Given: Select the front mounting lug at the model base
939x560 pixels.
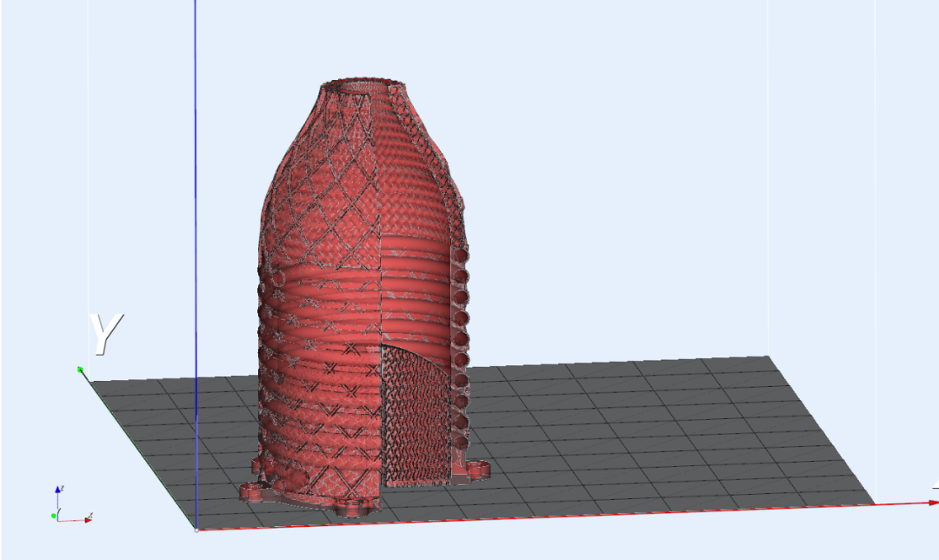Looking at the screenshot, I should point(352,507).
